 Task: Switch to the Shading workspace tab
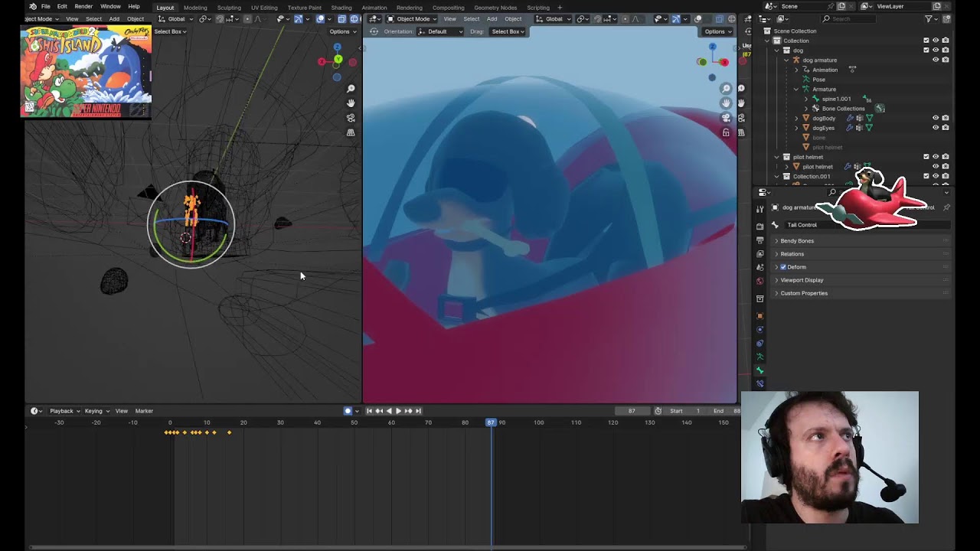pyautogui.click(x=341, y=8)
